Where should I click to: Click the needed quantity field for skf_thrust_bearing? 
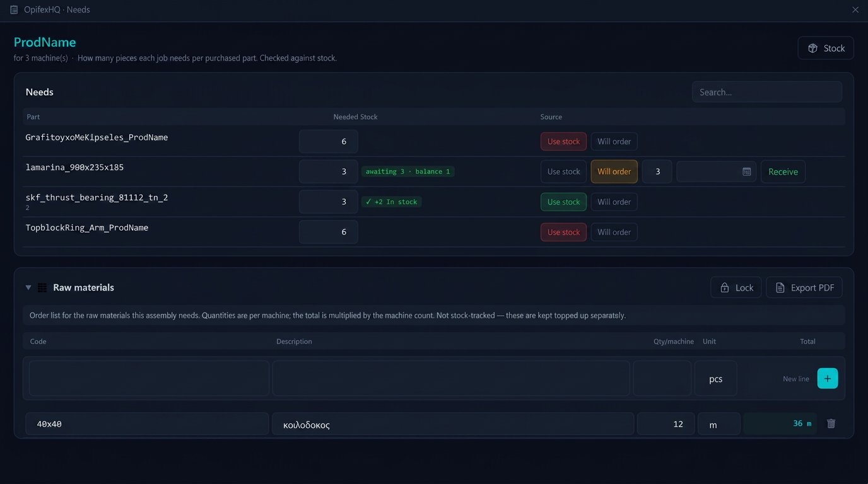[328, 202]
